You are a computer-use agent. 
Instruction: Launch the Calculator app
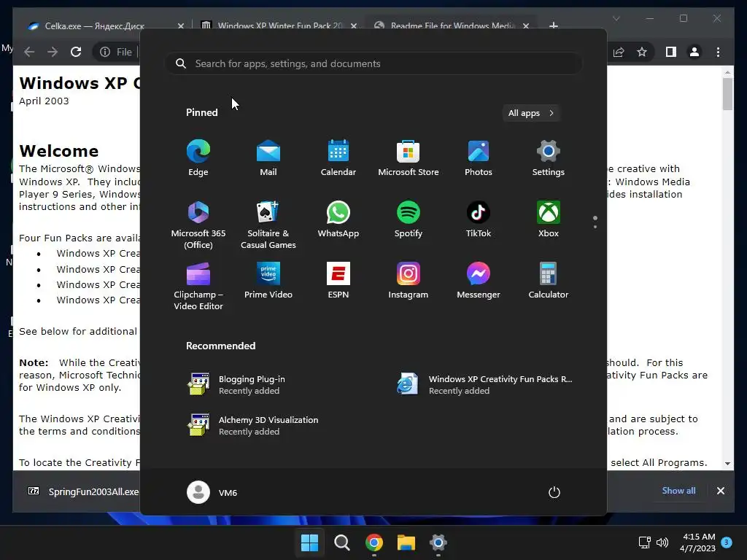click(x=549, y=281)
